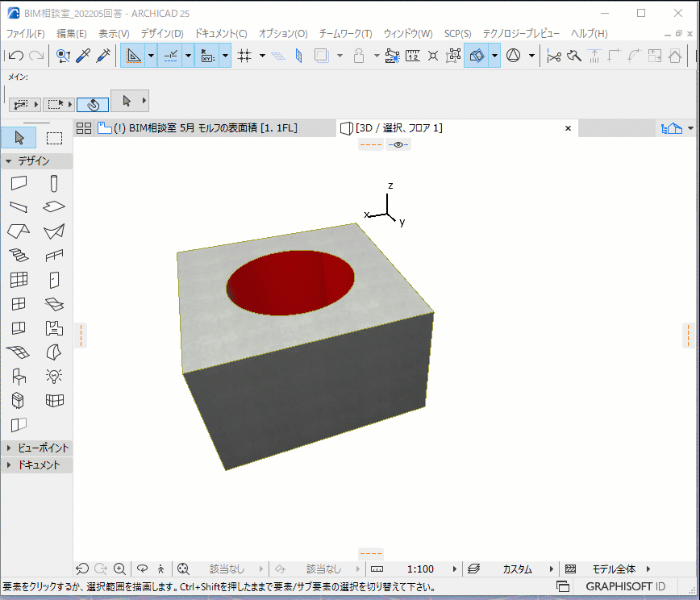Toggle the Snap Guides button
This screenshot has height=600, width=700.
click(171, 56)
